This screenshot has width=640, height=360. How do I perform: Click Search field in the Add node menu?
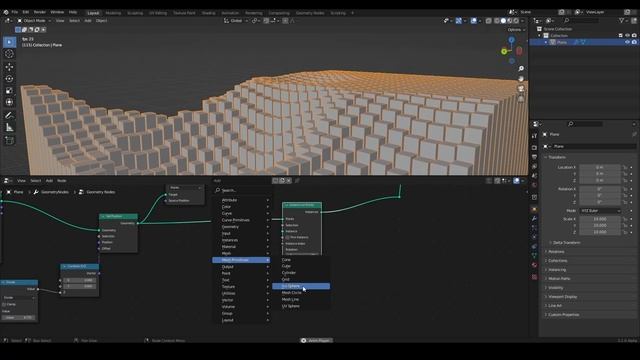[x=242, y=190]
